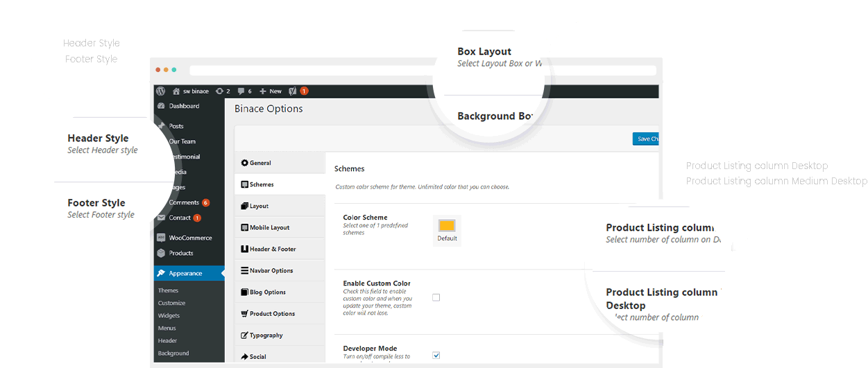Enable the Custom Color checkbox
Screen dimensions: 868x368
[x=436, y=297]
